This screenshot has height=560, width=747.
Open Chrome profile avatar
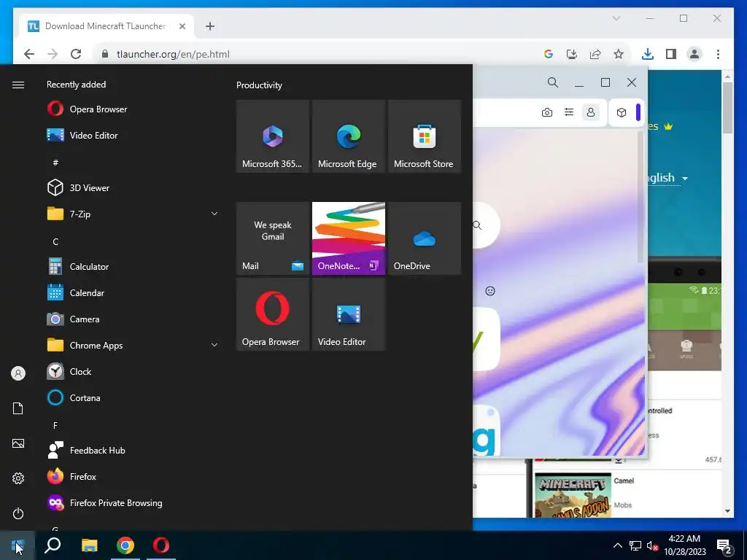coord(694,54)
